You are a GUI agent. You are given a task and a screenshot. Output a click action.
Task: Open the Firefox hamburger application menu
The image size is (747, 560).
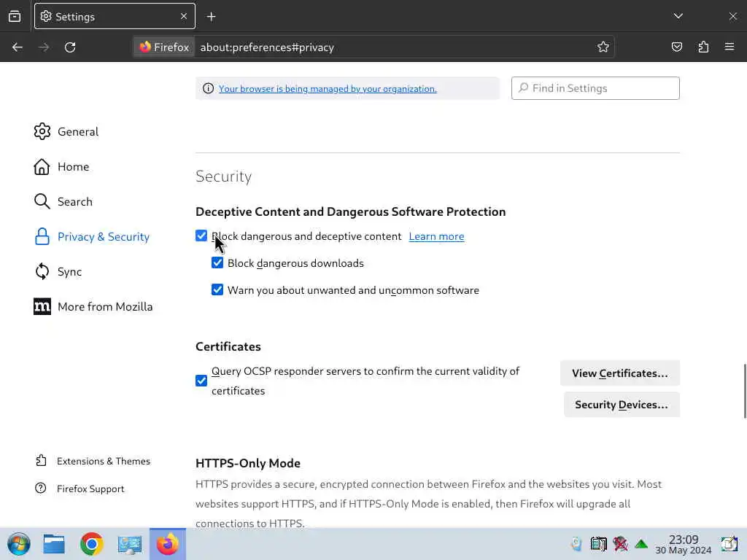pos(729,47)
